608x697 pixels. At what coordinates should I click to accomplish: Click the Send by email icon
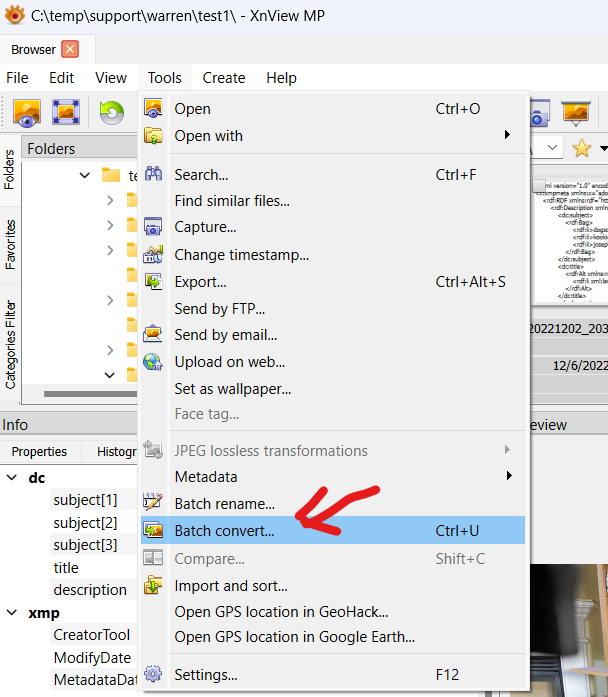coord(153,334)
